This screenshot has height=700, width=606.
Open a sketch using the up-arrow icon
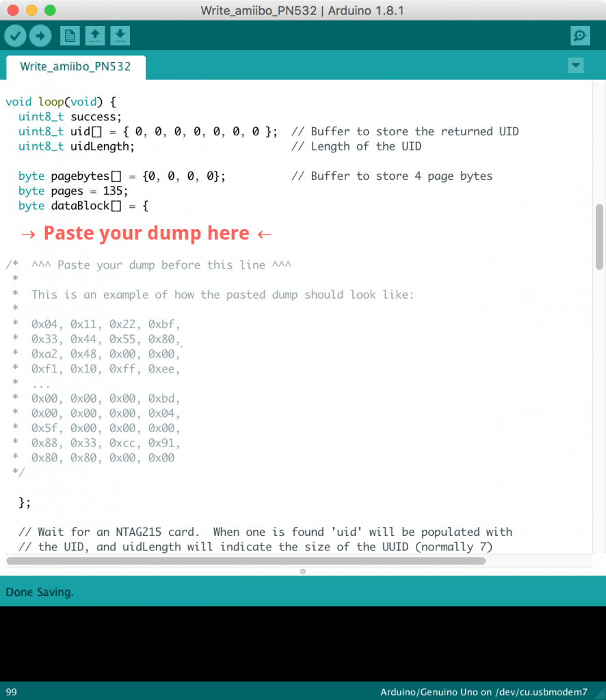94,36
